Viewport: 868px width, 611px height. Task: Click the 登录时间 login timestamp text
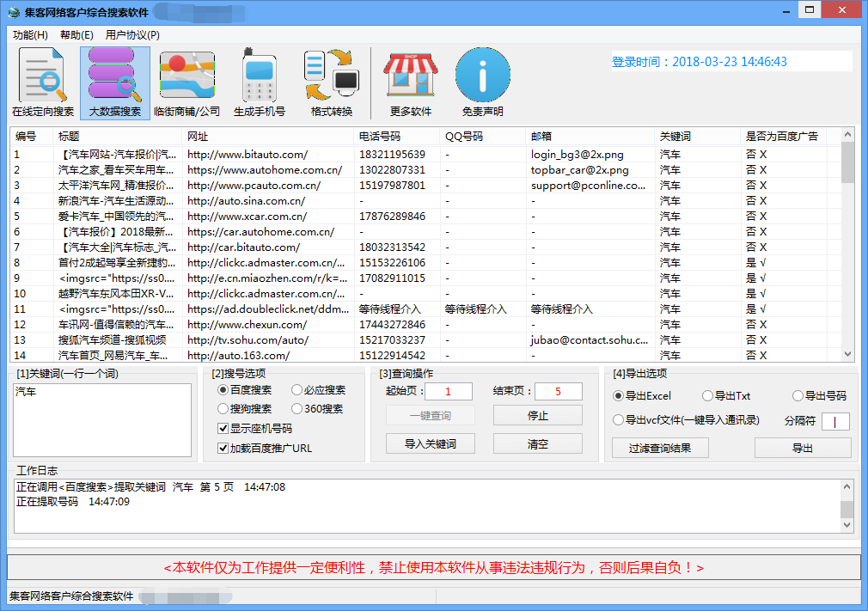pyautogui.click(x=700, y=61)
